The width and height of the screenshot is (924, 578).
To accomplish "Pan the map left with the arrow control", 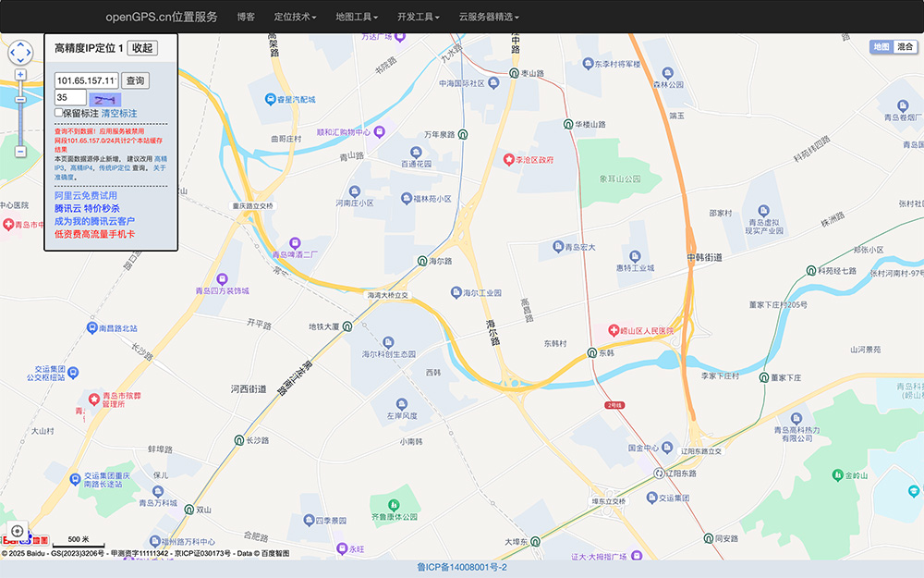I will 13,53.
